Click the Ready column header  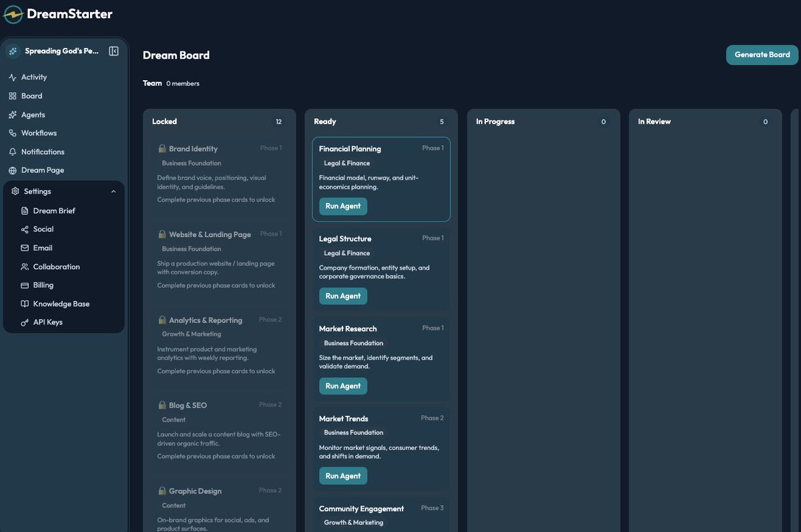(325, 121)
